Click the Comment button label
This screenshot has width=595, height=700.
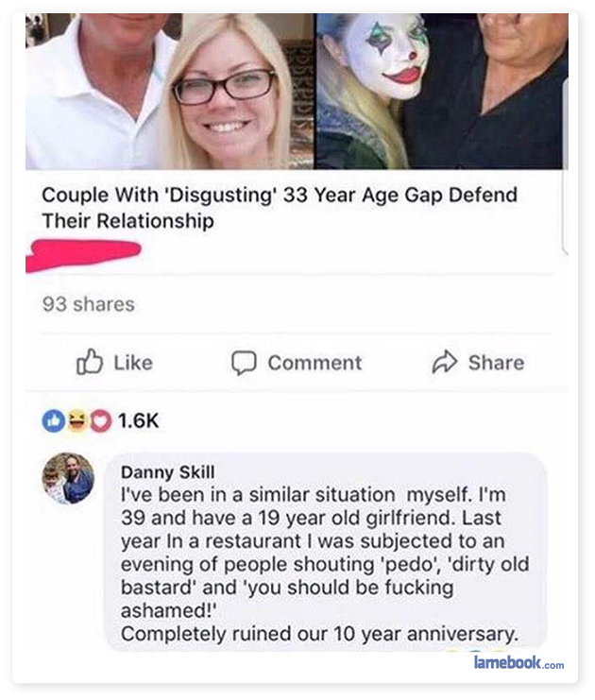click(314, 363)
